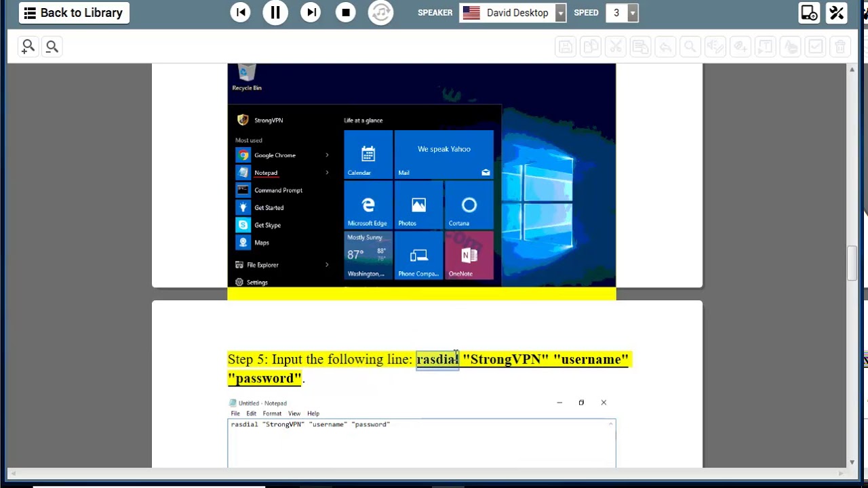
Task: Click the bold word "username" in step line
Action: (591, 359)
